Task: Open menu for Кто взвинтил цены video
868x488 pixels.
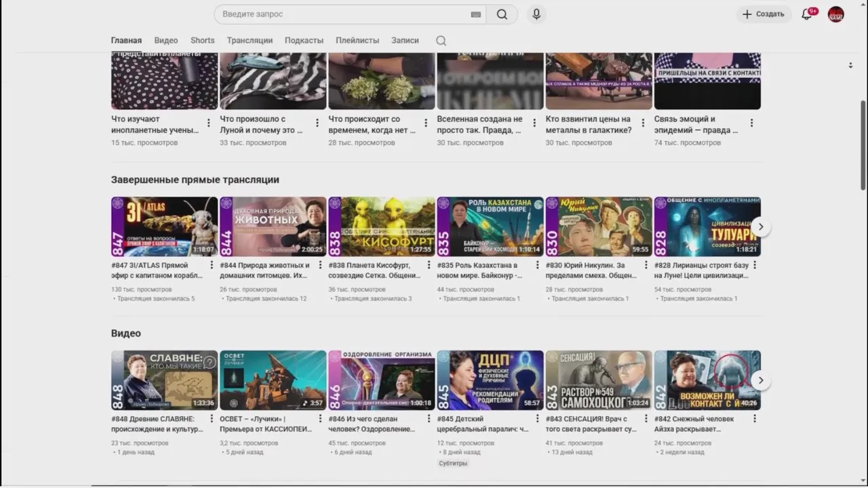Action: click(643, 123)
